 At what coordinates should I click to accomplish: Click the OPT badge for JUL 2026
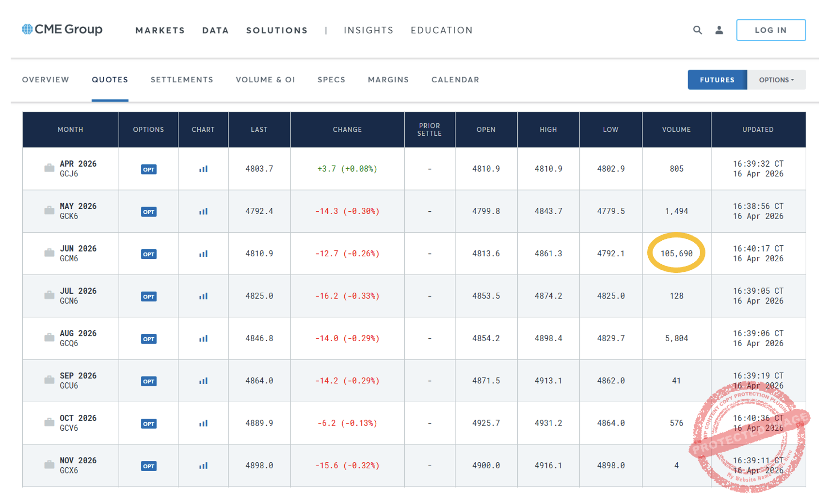(x=148, y=297)
